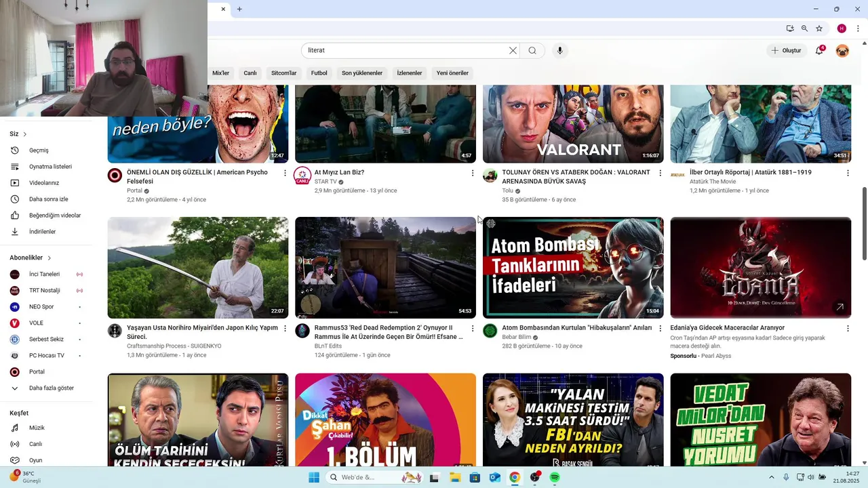Screen dimensions: 868x488
Task: Select the Son yüklenenler filter chip
Action: [x=362, y=73]
